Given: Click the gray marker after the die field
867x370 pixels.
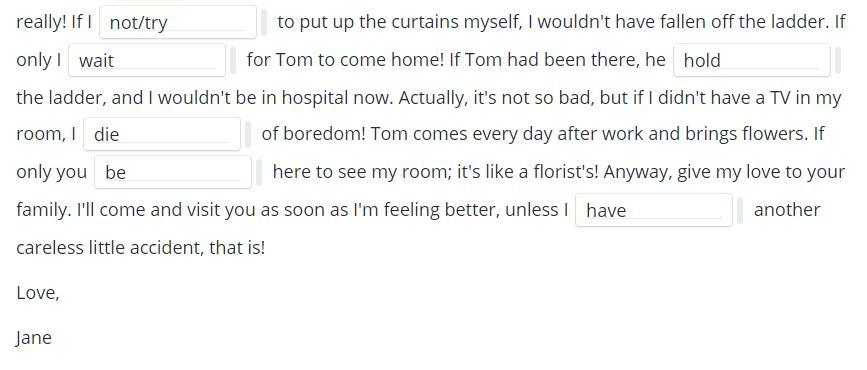Looking at the screenshot, I should [248, 134].
